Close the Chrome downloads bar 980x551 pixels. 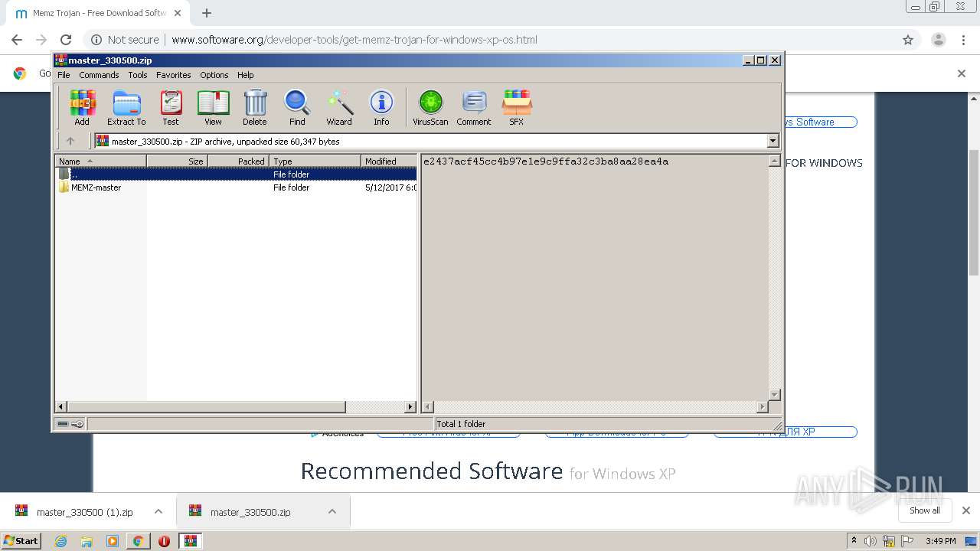click(966, 510)
